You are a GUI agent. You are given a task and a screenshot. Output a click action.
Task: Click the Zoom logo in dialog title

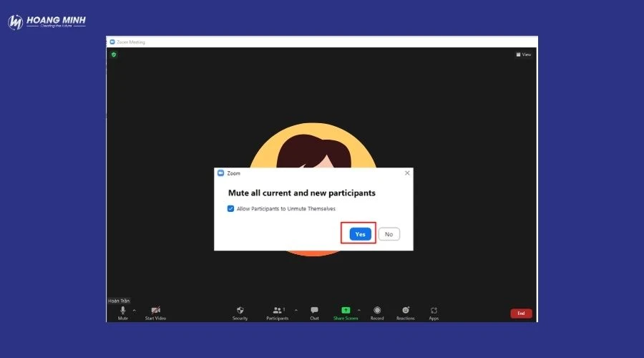(x=221, y=173)
